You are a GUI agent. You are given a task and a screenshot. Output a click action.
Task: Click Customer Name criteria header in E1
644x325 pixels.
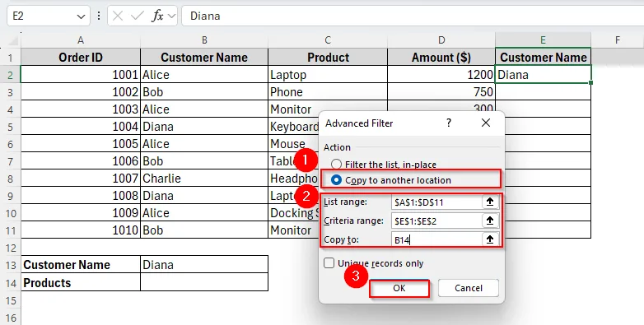[543, 58]
